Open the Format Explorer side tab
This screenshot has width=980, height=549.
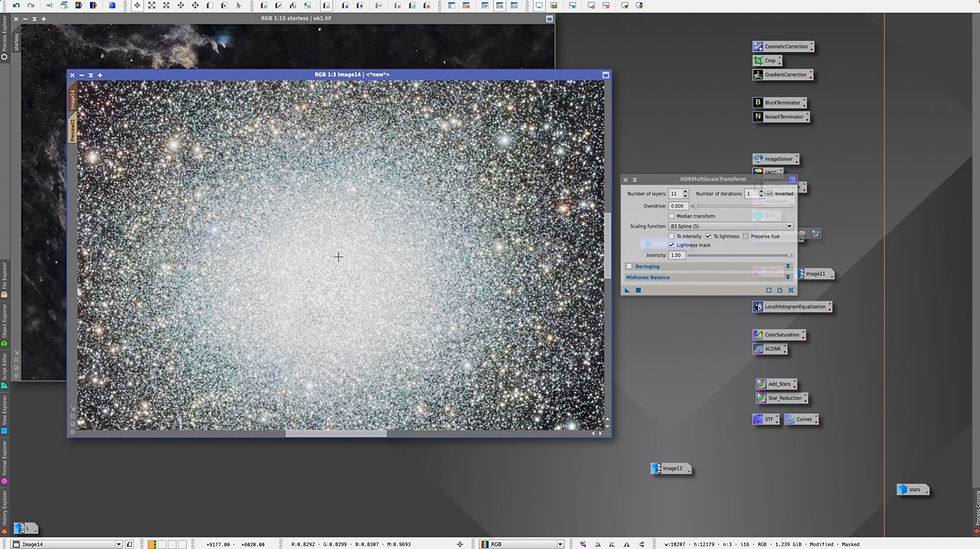tap(4, 461)
